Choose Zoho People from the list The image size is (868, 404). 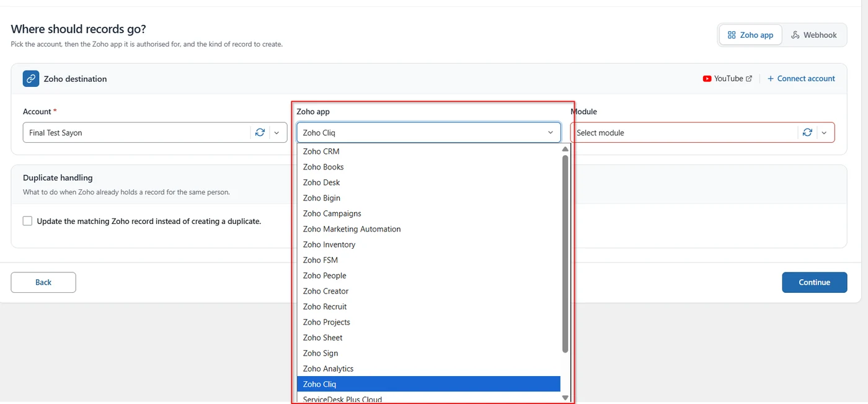coord(428,276)
